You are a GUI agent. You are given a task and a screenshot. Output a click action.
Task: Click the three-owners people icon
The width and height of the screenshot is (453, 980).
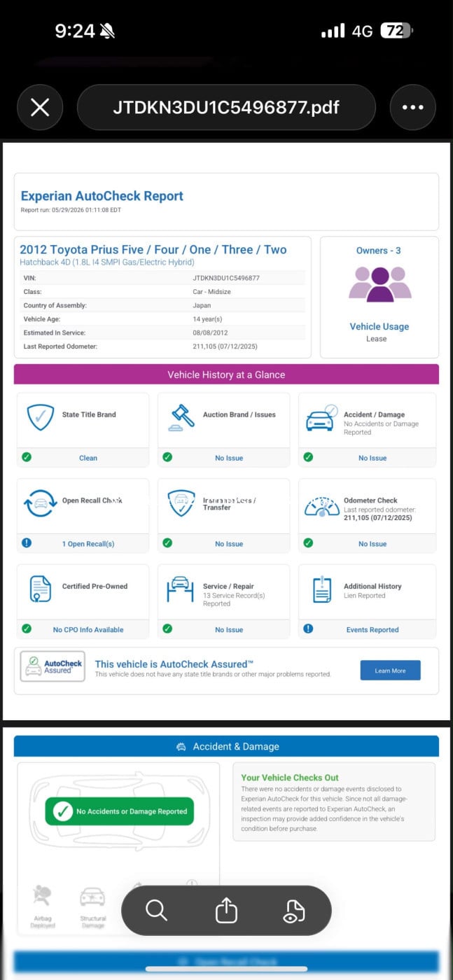379,284
